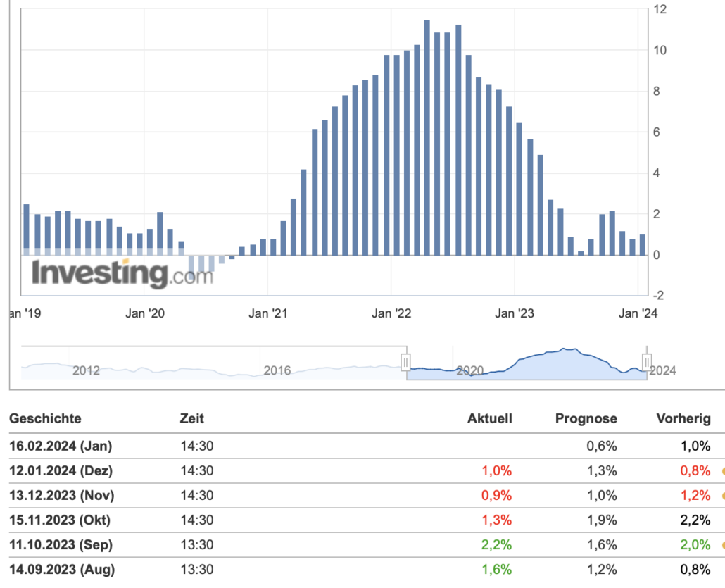
Task: Click the Zeit column header
Action: (x=192, y=418)
